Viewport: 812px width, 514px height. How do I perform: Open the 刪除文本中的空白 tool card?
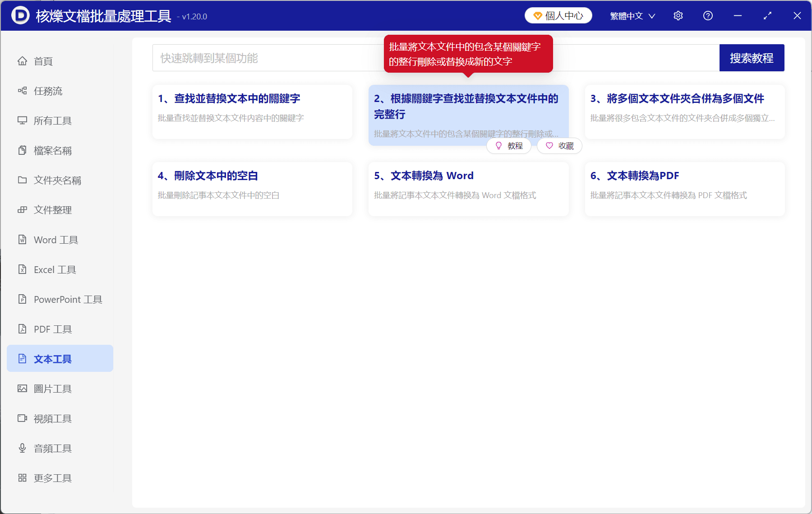[x=252, y=189]
